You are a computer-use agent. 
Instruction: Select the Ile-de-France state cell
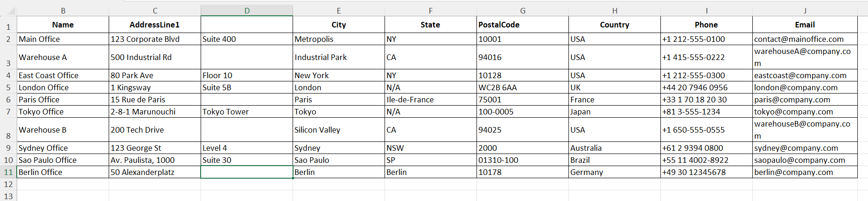click(431, 100)
